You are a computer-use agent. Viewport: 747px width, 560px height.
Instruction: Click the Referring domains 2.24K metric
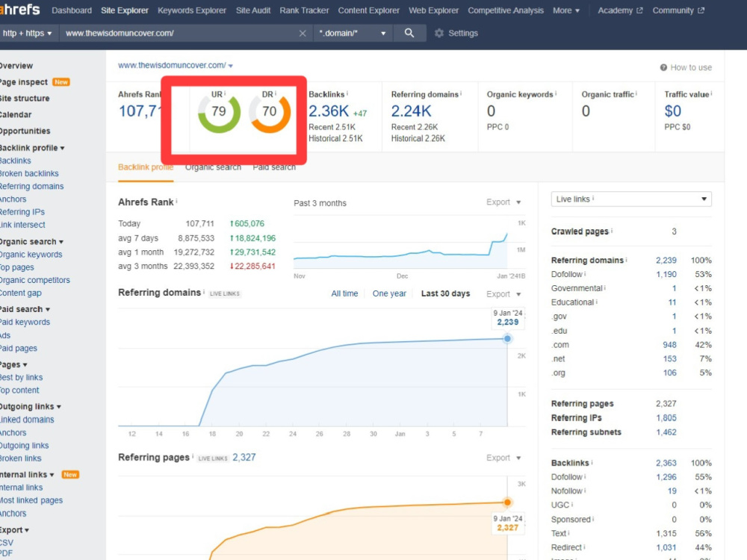coord(411,111)
